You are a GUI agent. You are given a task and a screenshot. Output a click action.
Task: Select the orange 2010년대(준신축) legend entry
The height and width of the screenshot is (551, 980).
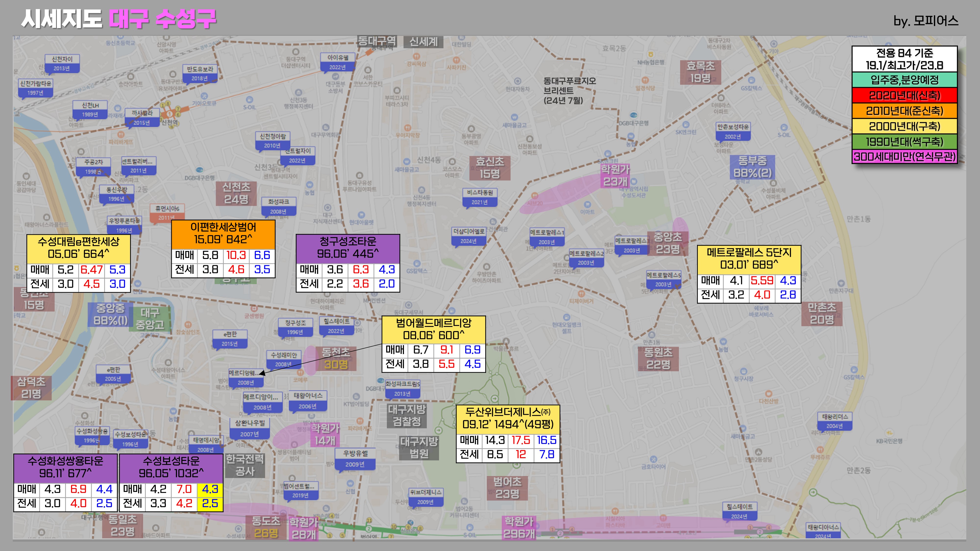click(x=904, y=111)
